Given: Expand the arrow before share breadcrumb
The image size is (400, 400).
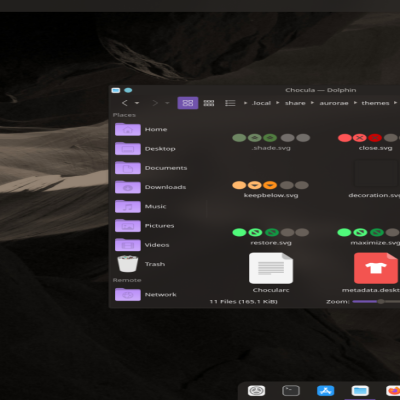Looking at the screenshot, I should (x=277, y=103).
